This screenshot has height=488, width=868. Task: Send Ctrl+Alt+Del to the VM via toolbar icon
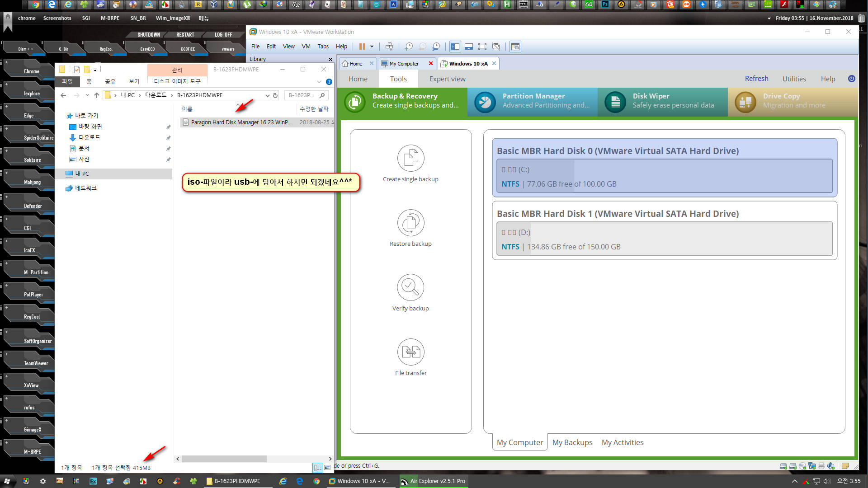(x=389, y=47)
